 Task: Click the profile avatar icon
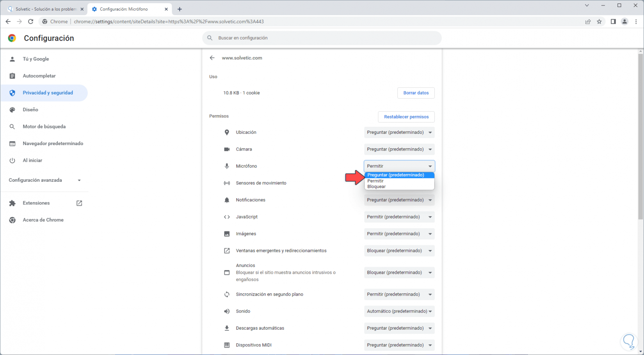click(x=624, y=21)
